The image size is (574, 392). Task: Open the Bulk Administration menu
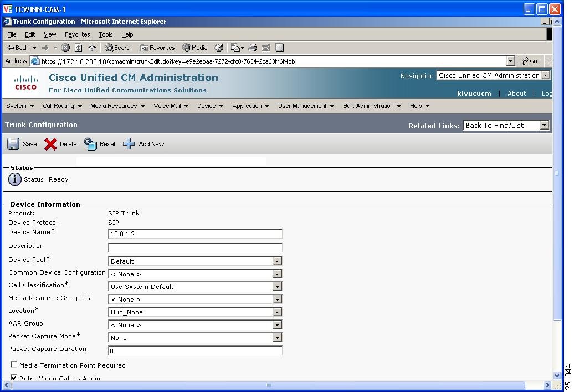[372, 106]
